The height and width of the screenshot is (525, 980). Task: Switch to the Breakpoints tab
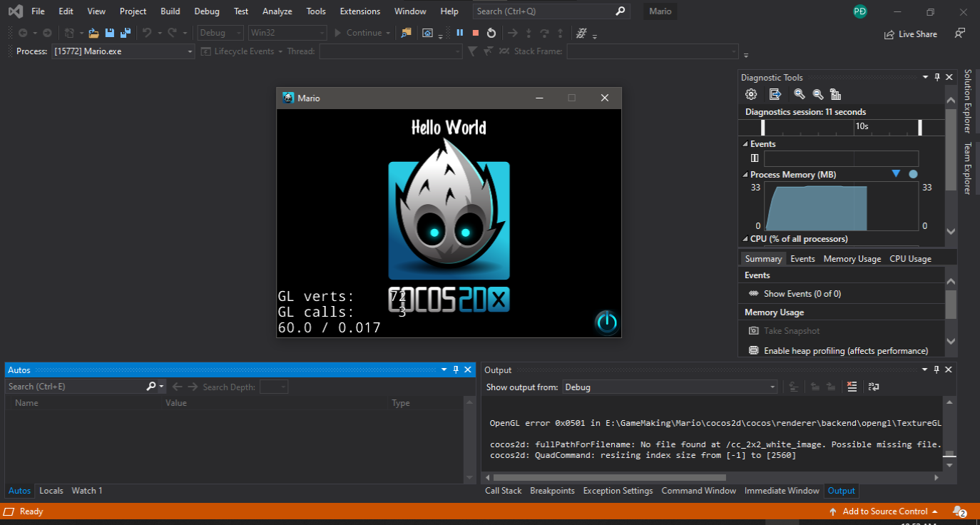552,491
